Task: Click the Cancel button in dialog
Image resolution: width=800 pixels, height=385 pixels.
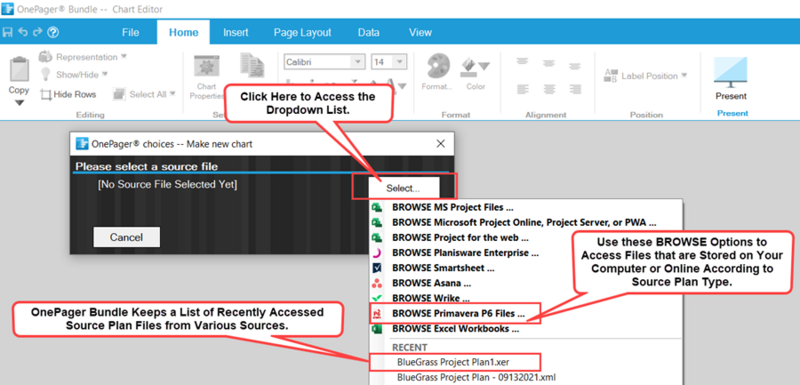Action: [x=127, y=237]
